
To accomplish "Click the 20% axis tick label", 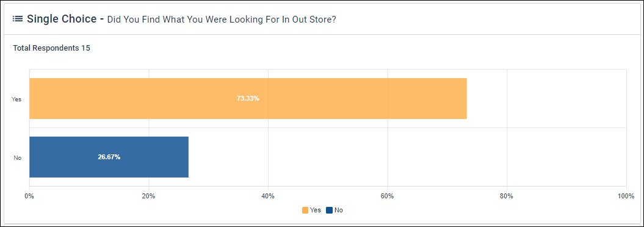I will pyautogui.click(x=148, y=196).
